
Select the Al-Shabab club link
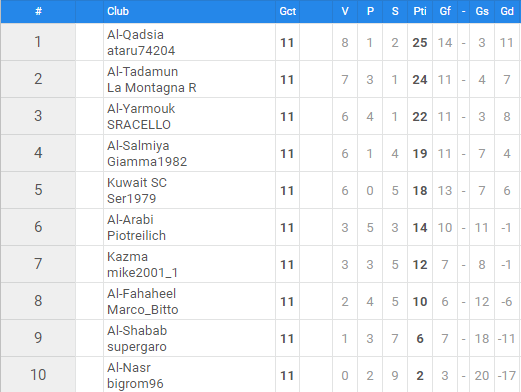(x=137, y=331)
